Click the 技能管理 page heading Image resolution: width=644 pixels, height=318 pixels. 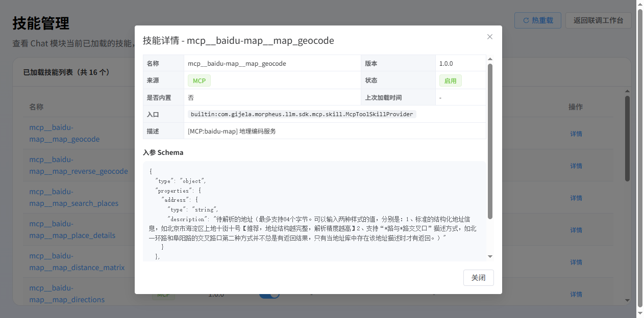pyautogui.click(x=41, y=23)
